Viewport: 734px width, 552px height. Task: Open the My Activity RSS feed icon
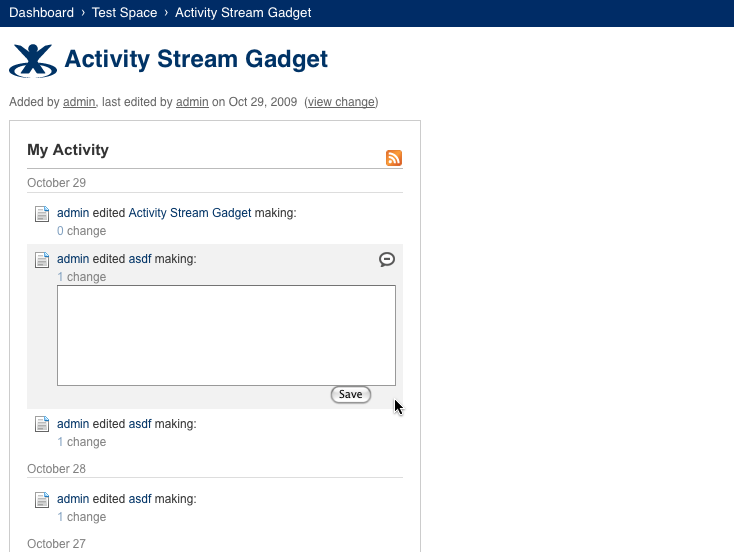(x=394, y=158)
